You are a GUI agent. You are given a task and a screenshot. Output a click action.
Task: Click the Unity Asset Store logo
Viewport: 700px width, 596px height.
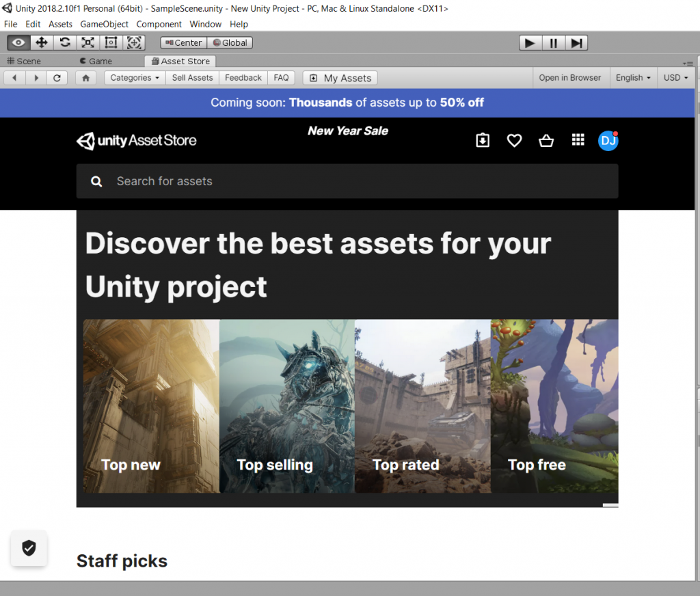[137, 141]
